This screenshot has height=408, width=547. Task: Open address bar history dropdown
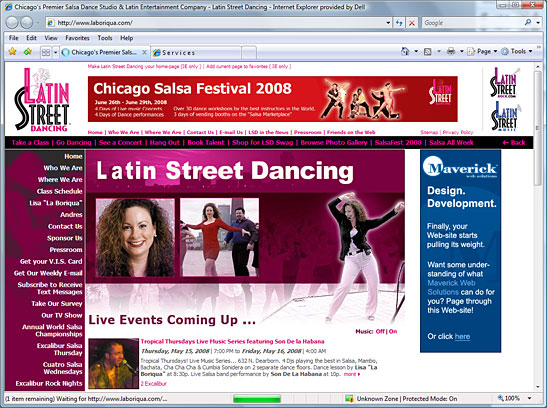click(x=388, y=23)
